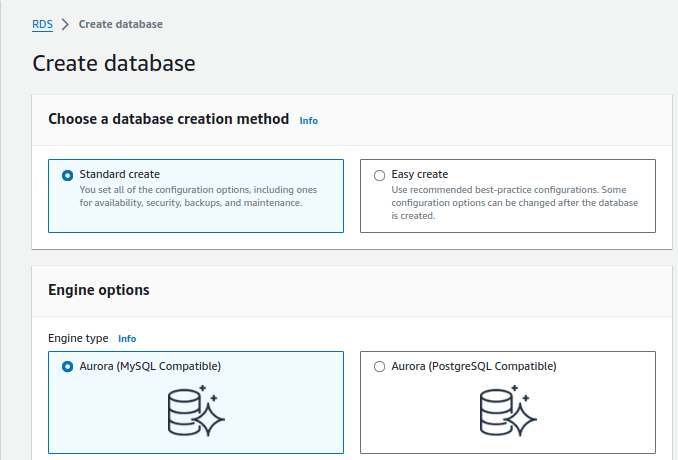Click the Aurora (PostgreSQL Compatible) label text
Screen dimensions: 678x460
click(x=473, y=366)
